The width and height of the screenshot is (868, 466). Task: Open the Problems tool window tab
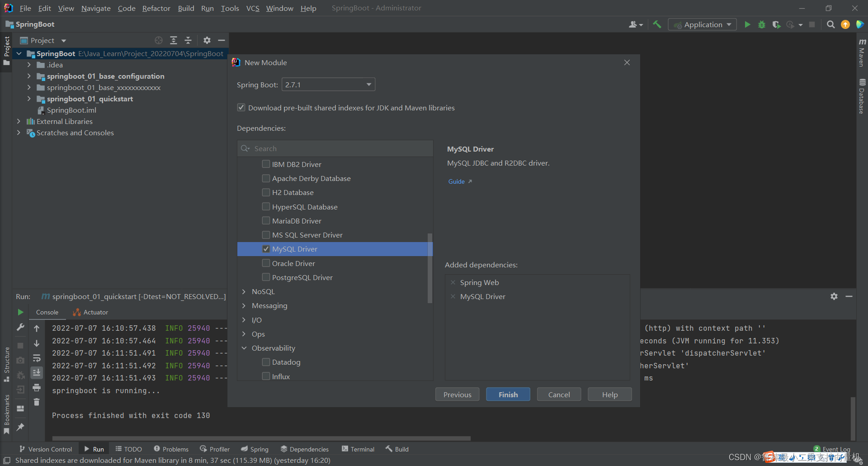click(x=171, y=449)
